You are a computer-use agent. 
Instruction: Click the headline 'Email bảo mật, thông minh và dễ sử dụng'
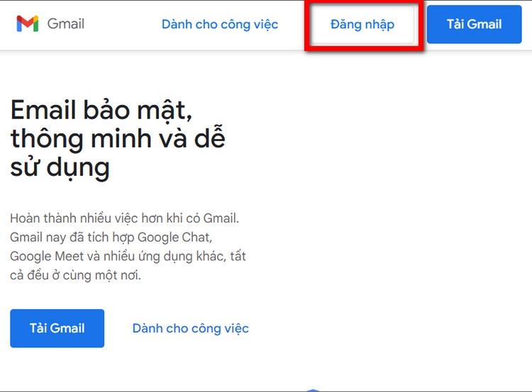(x=118, y=139)
